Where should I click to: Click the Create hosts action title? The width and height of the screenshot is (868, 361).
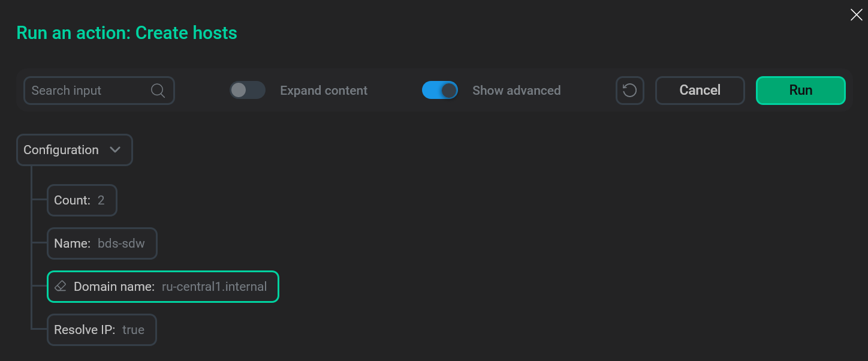coord(127,32)
